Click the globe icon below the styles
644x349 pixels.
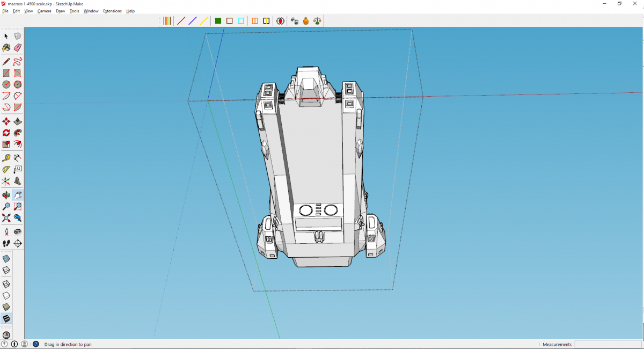[6, 335]
